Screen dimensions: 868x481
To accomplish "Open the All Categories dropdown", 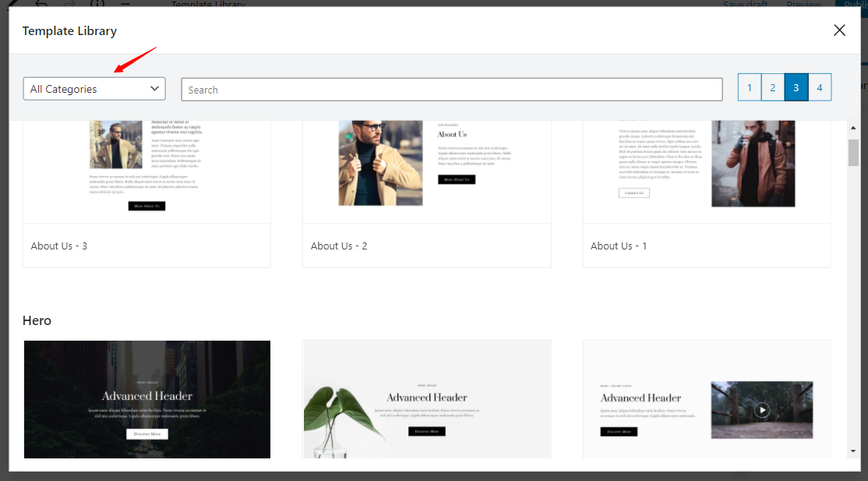I will 94,89.
